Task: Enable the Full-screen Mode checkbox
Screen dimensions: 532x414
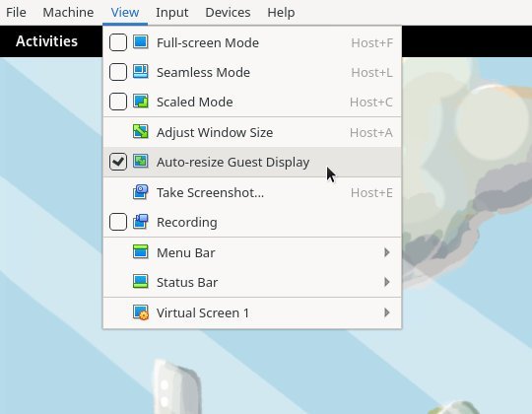Action: [118, 42]
